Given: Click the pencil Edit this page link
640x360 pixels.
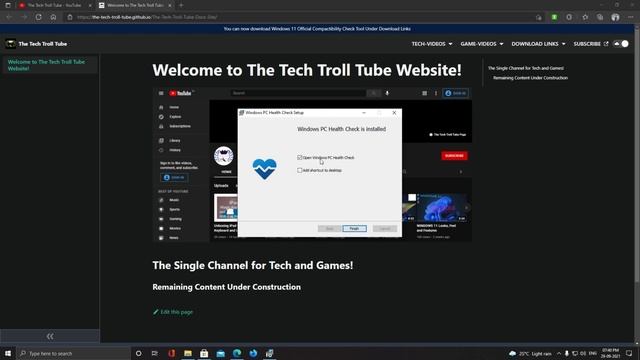Looking at the screenshot, I should (x=173, y=312).
